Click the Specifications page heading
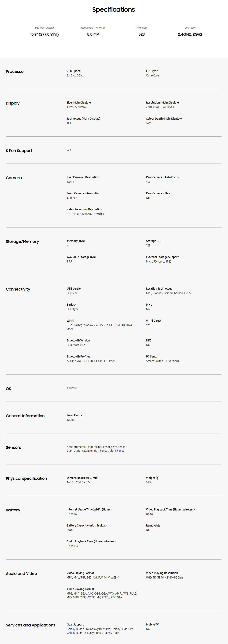 click(x=114, y=10)
